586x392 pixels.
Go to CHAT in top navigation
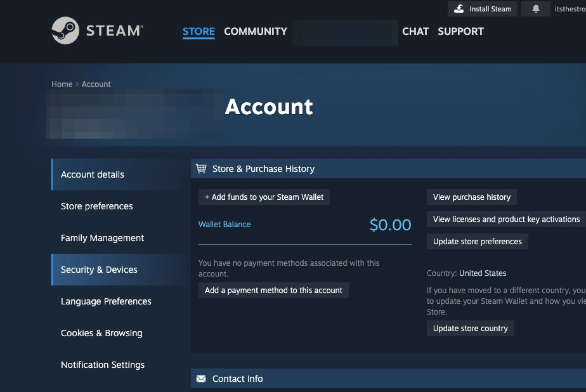click(x=415, y=31)
